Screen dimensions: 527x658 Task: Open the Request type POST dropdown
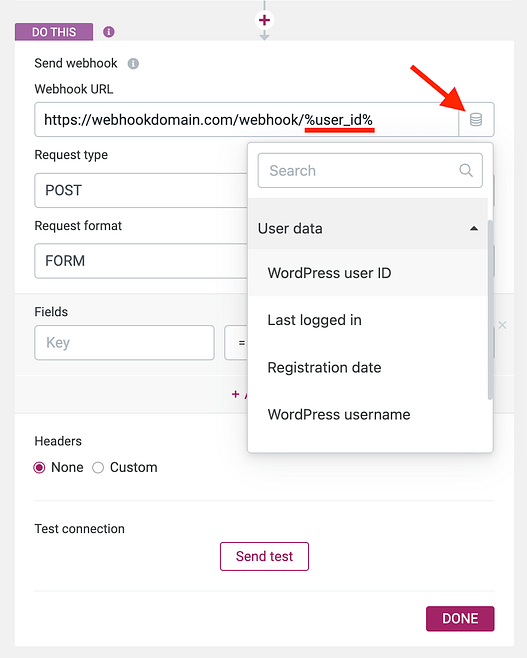(141, 190)
